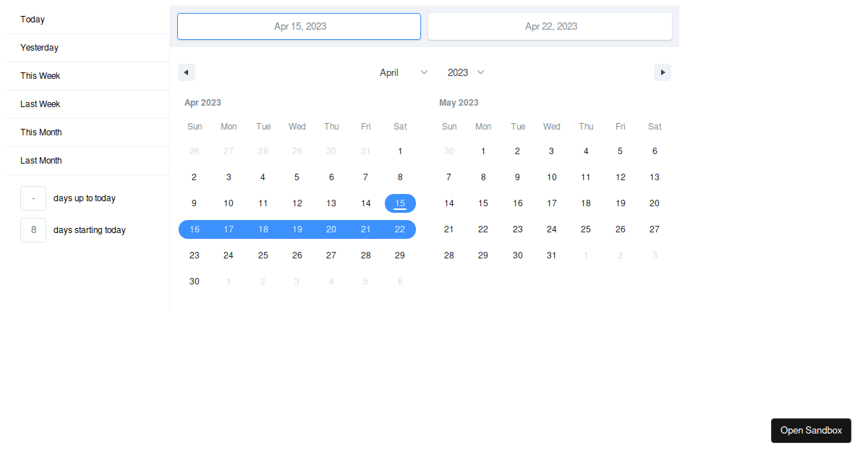The image size is (868, 456).
Task: Choose the This Week preset
Action: pos(41,76)
